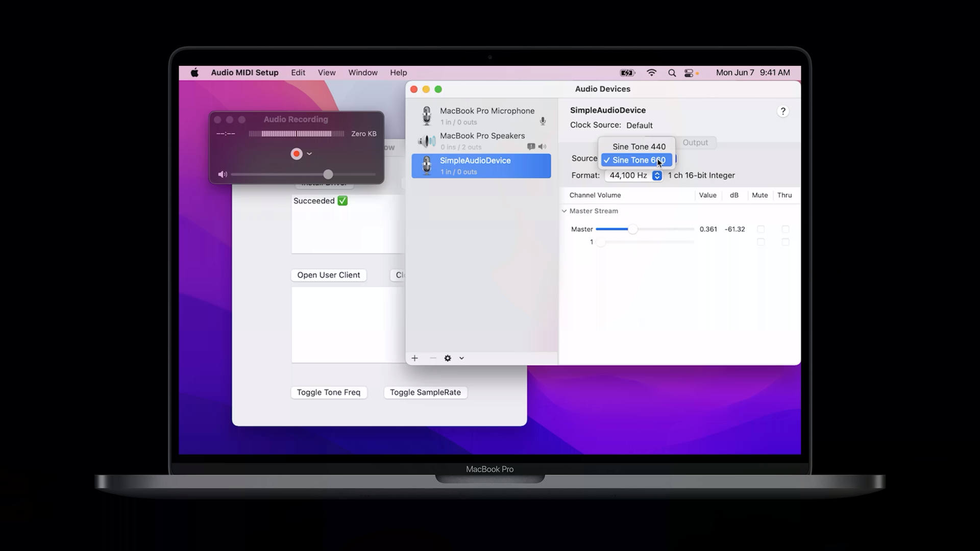Click the SimpleAudioDevice microphone icon
This screenshot has height=551, width=980.
(x=427, y=166)
